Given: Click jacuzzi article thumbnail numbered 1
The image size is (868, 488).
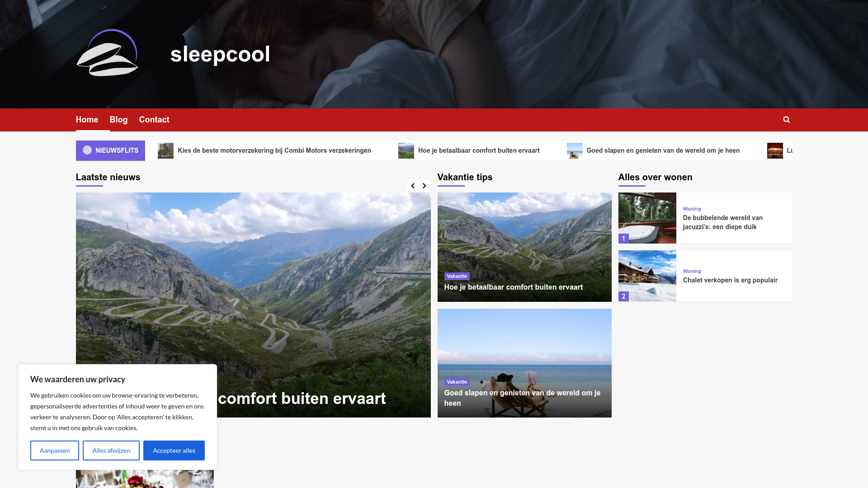Looking at the screenshot, I should tap(647, 218).
